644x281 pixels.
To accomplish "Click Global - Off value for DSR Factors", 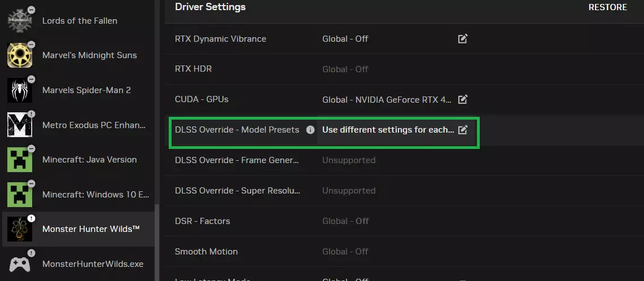I will pyautogui.click(x=345, y=221).
